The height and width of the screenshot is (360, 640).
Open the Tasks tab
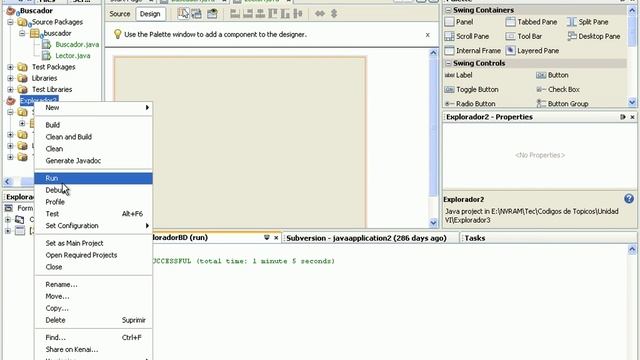click(x=475, y=238)
